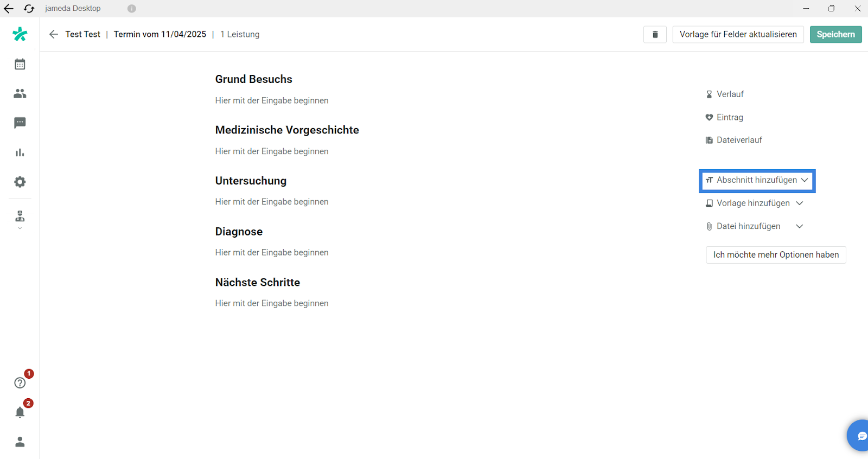Open the patients list sidebar icon

[x=20, y=93]
